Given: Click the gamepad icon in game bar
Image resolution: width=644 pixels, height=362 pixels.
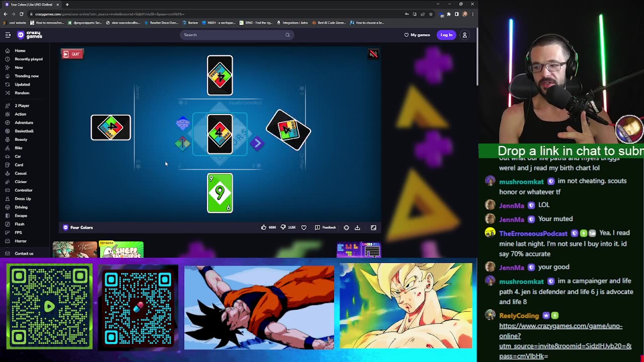Looking at the screenshot, I should pyautogui.click(x=346, y=227).
